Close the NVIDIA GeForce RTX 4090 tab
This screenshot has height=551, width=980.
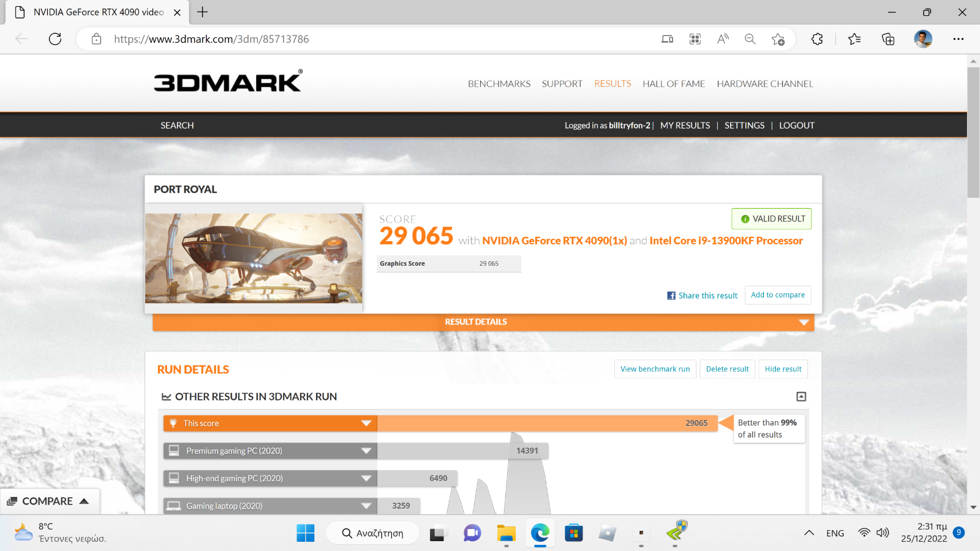pos(177,12)
